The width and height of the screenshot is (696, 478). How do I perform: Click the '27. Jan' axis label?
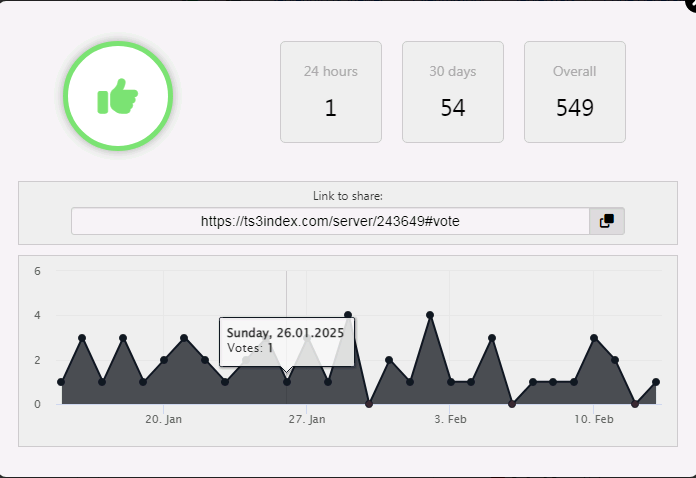pyautogui.click(x=307, y=419)
